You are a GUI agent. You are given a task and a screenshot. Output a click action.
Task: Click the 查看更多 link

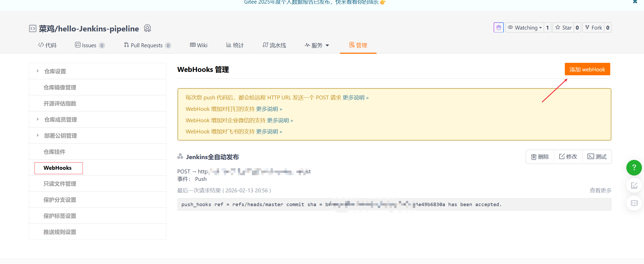[600, 191]
